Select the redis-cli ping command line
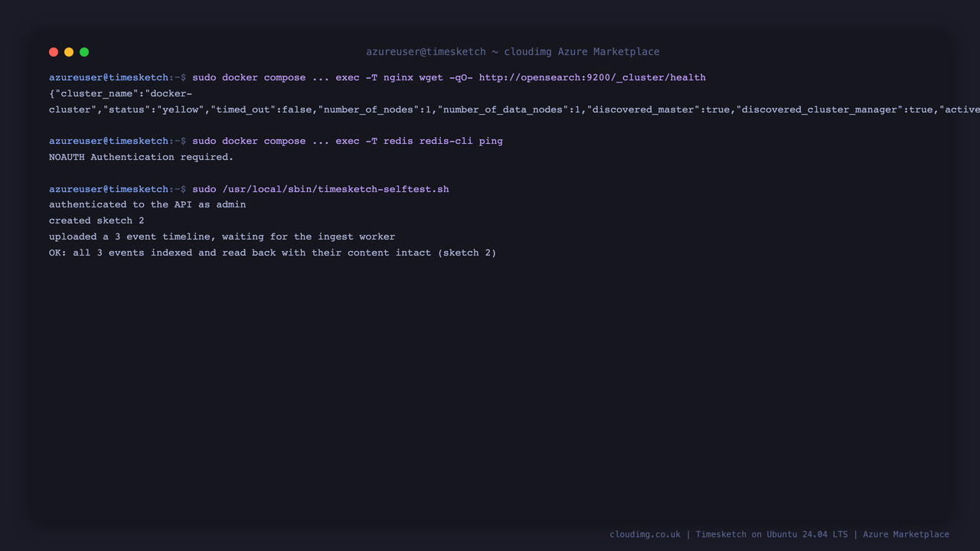 pyautogui.click(x=348, y=141)
